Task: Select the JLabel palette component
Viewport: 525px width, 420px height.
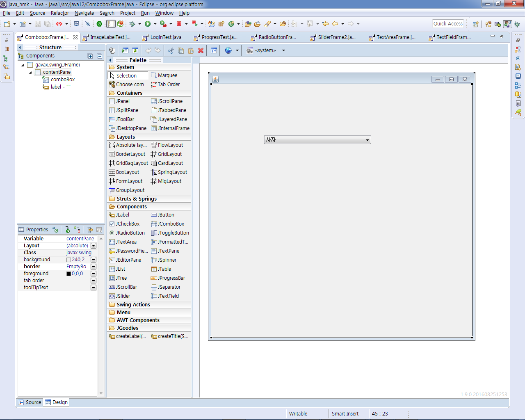Action: pyautogui.click(x=119, y=215)
